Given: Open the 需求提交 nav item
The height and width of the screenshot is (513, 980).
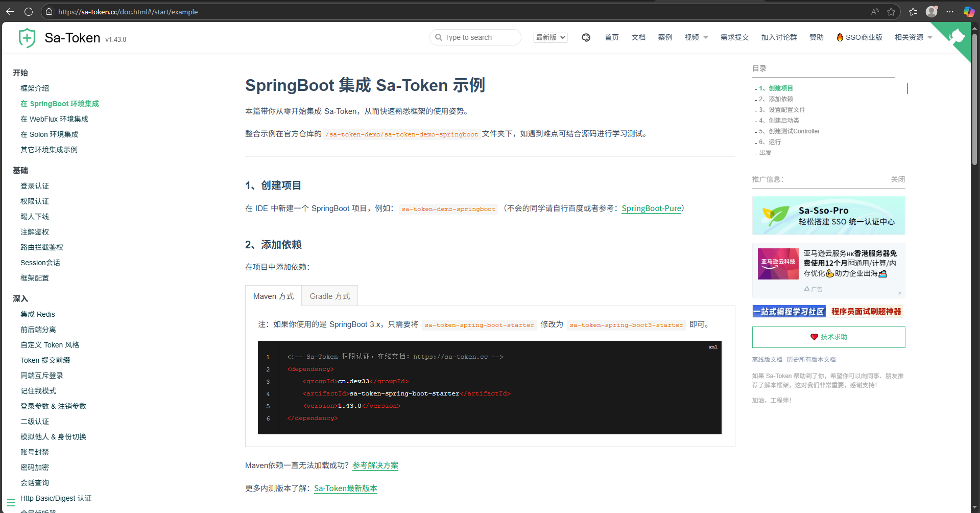Looking at the screenshot, I should (x=734, y=37).
